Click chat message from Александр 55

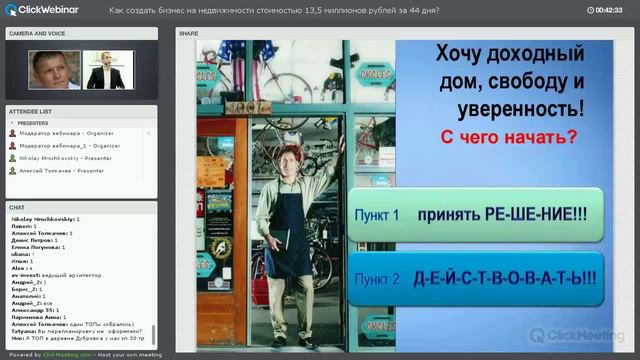click(35, 310)
